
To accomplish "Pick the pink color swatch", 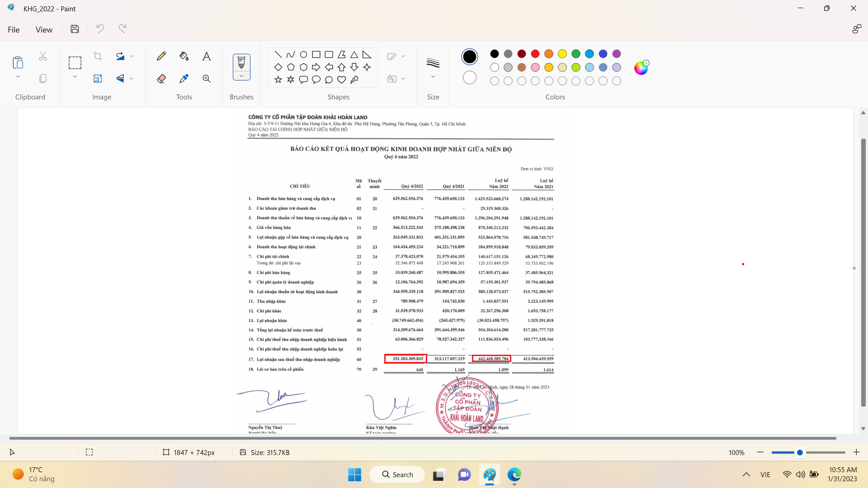I will tap(535, 67).
